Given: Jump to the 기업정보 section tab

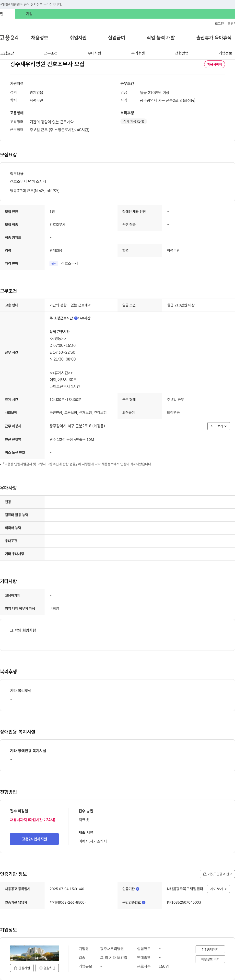Looking at the screenshot, I should tap(225, 53).
